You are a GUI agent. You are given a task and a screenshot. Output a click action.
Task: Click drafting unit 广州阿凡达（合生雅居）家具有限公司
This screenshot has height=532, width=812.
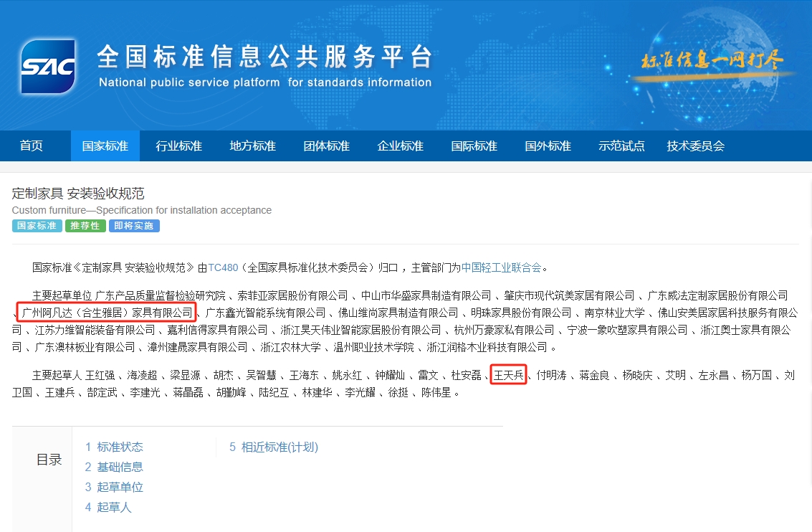[x=107, y=313]
